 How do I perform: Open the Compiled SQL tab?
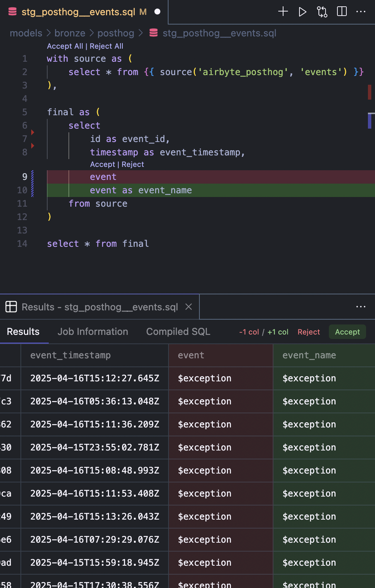coord(178,332)
